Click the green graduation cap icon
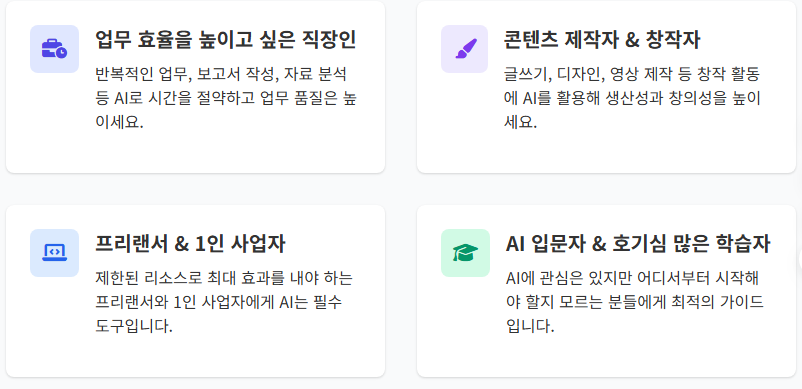The image size is (802, 389). pos(465,253)
